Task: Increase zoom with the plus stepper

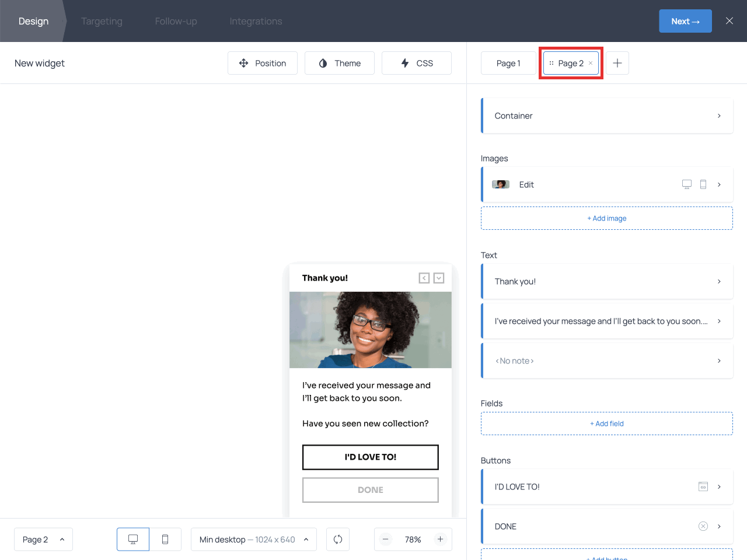Action: pos(440,539)
